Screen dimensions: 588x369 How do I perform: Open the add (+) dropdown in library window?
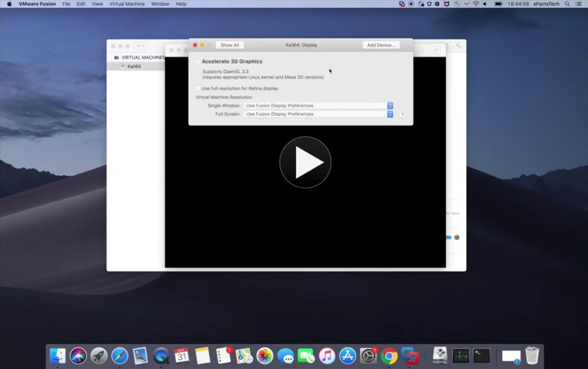(140, 46)
